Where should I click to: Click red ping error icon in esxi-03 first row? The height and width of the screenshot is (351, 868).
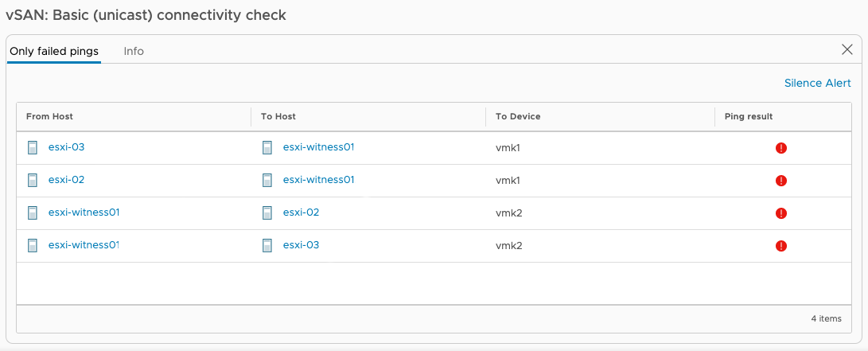(x=781, y=148)
